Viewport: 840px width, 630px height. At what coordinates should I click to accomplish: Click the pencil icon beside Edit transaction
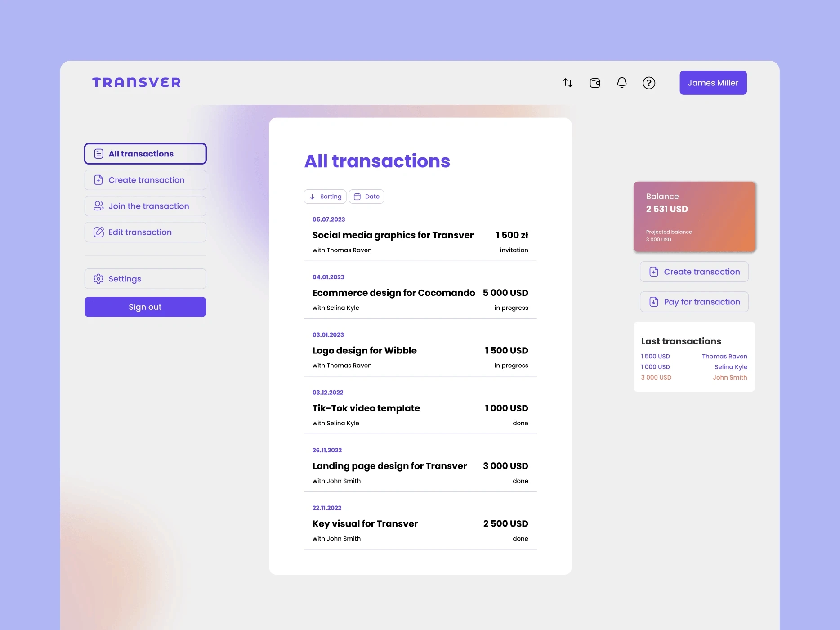[x=98, y=232]
